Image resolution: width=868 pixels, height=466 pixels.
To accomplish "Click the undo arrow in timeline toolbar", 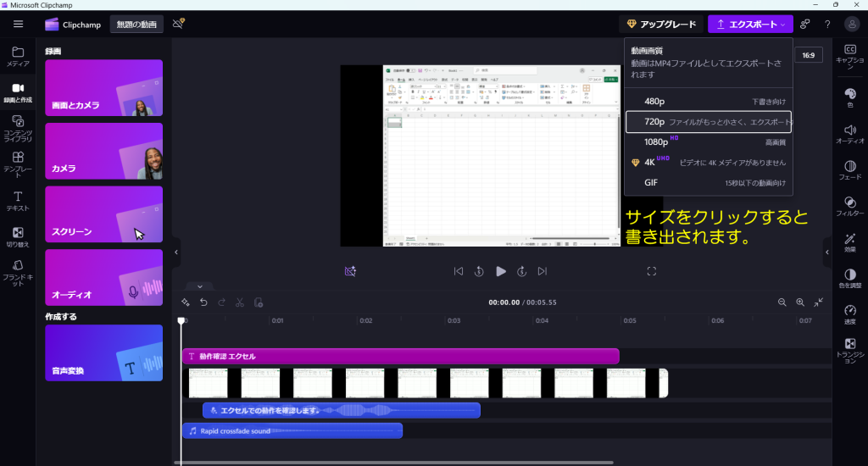I will click(x=203, y=302).
